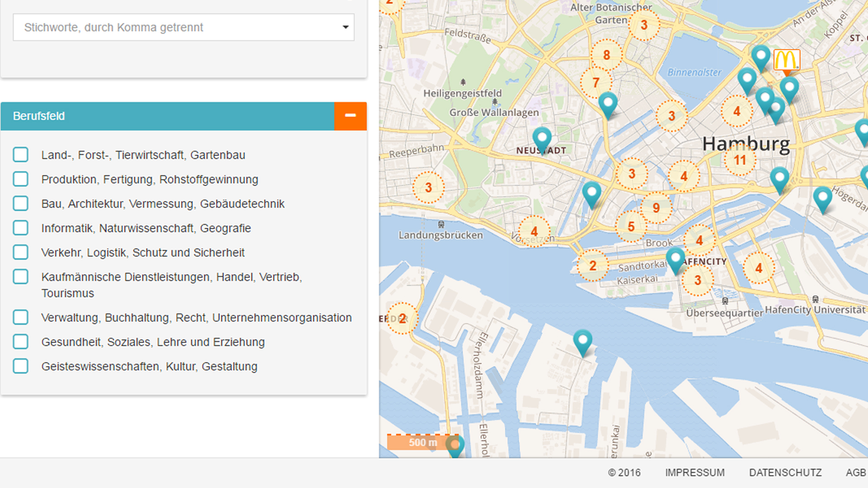Viewport: 868px width, 488px height.
Task: Select Land-, Forst-, Tierwirtschaft, Gartenbau checkbox
Action: point(21,155)
